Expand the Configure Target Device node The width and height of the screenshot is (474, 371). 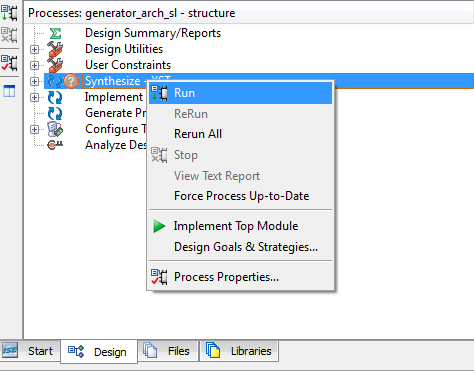click(x=34, y=129)
